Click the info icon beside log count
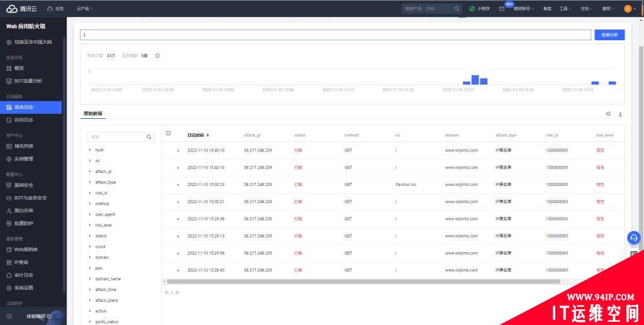The image size is (644, 325). tap(157, 56)
